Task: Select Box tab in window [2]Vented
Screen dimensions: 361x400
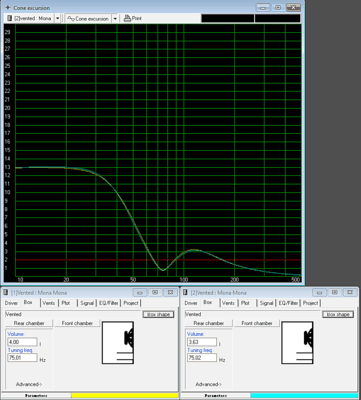Action: tap(208, 303)
